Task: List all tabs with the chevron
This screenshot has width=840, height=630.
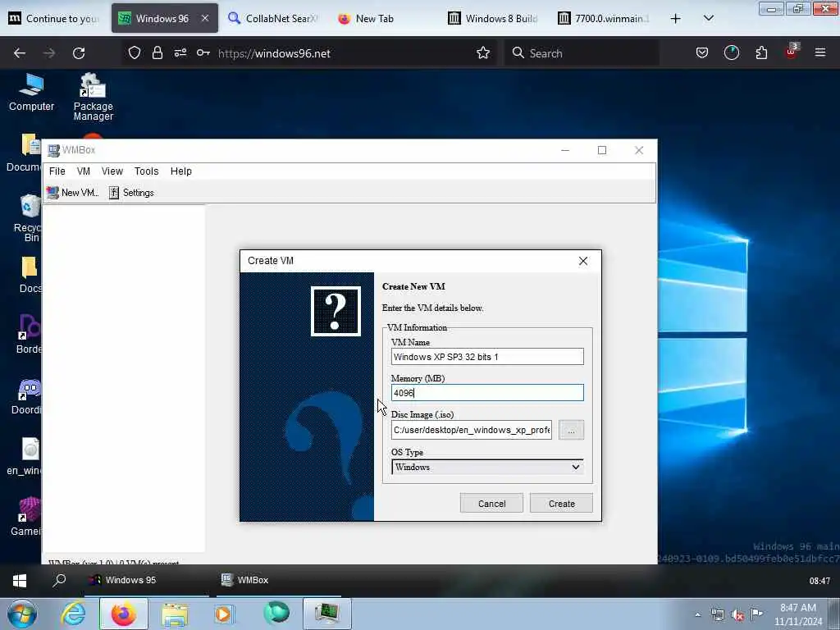Action: tap(708, 18)
